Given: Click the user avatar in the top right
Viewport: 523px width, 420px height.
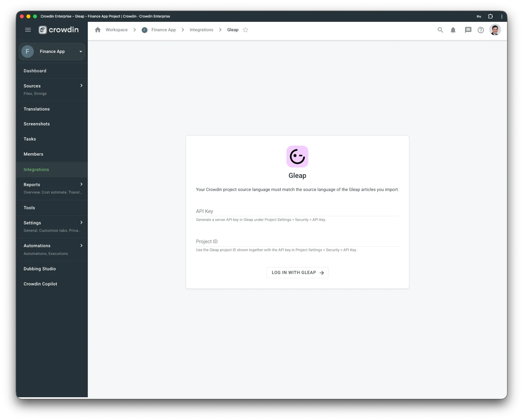Looking at the screenshot, I should coord(495,30).
